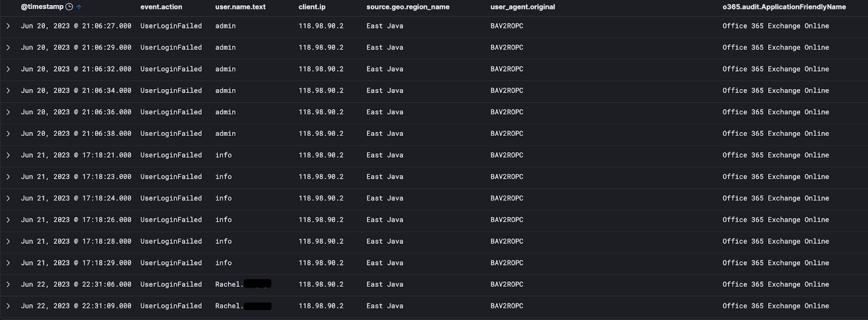Click client IP 118.98.90.2 on first row

(x=321, y=26)
